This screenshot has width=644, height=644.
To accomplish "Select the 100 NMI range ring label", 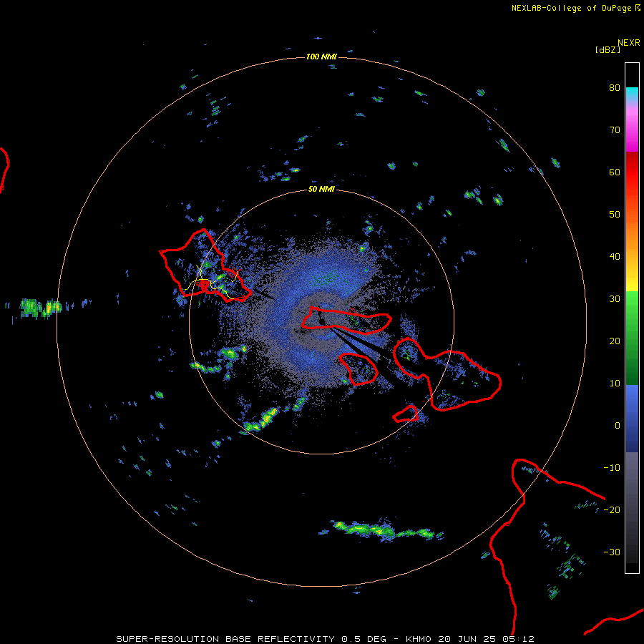I will pos(321,57).
